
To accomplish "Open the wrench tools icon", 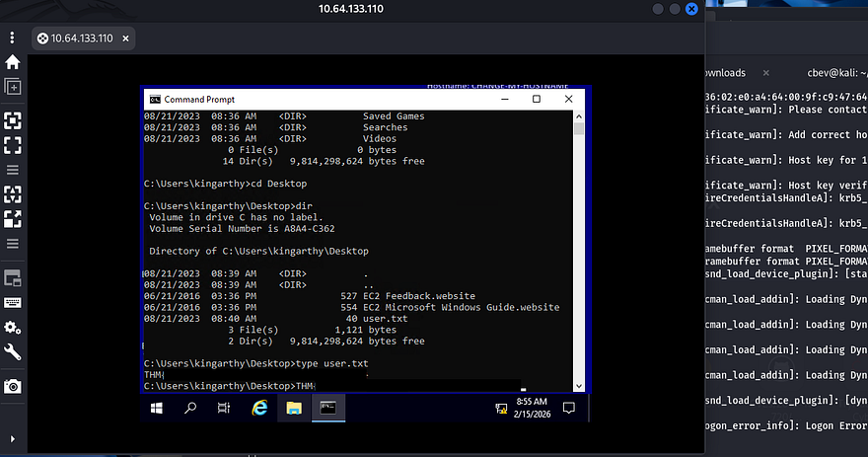I will click(x=13, y=352).
